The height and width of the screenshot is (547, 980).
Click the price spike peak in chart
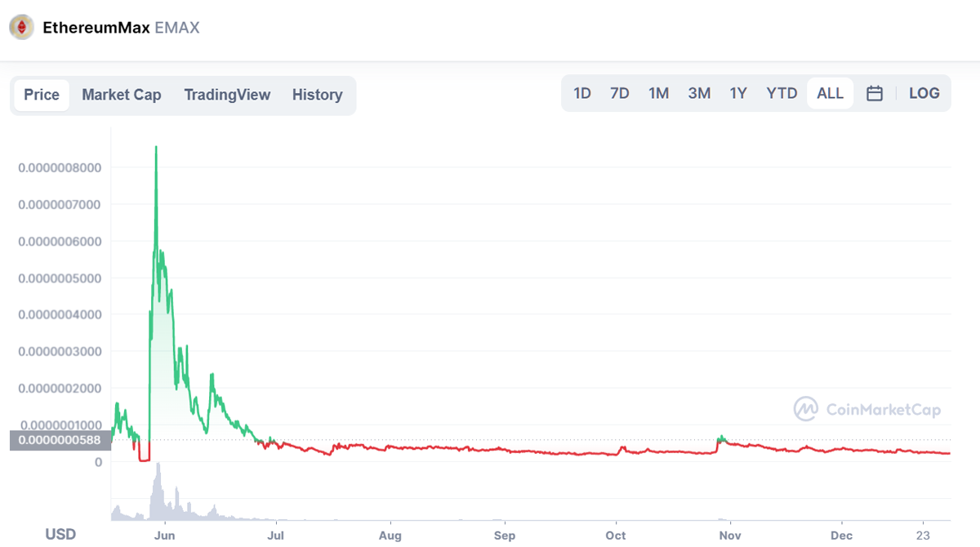[x=156, y=148]
